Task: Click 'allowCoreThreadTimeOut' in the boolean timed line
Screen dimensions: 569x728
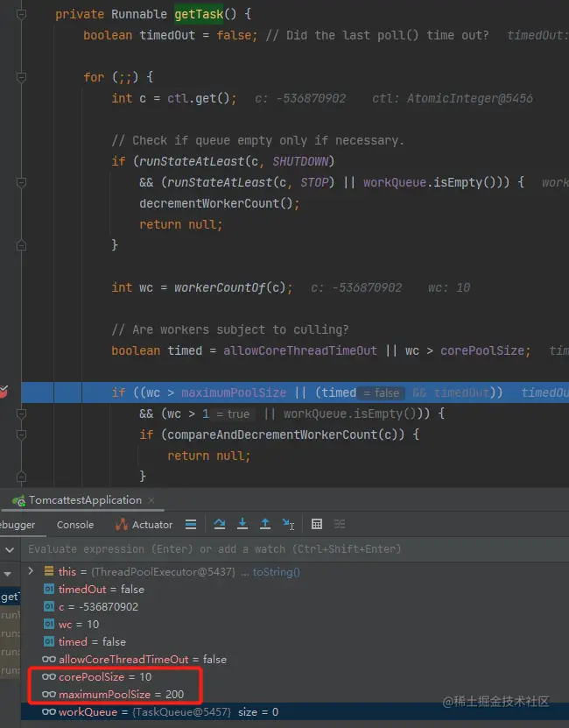Action: click(x=299, y=350)
